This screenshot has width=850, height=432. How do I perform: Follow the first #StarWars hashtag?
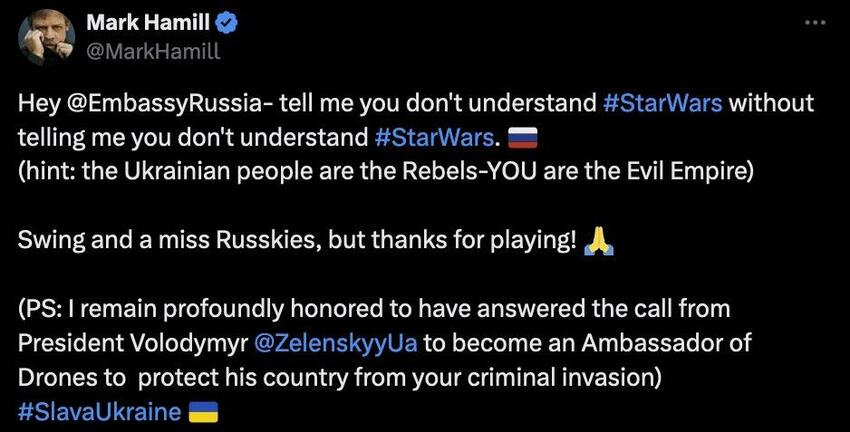(662, 103)
